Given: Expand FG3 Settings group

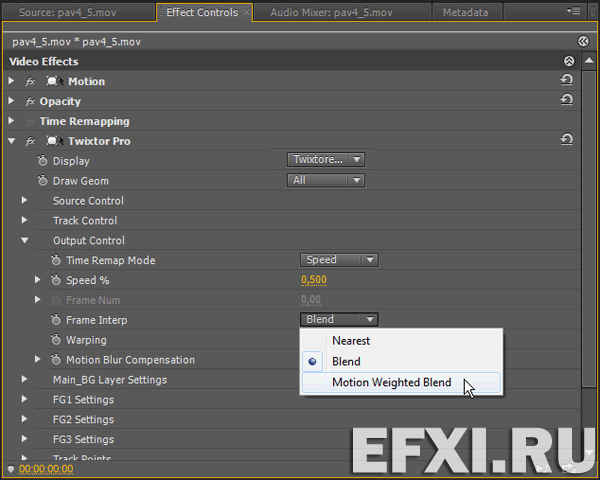Looking at the screenshot, I should pyautogui.click(x=24, y=439).
